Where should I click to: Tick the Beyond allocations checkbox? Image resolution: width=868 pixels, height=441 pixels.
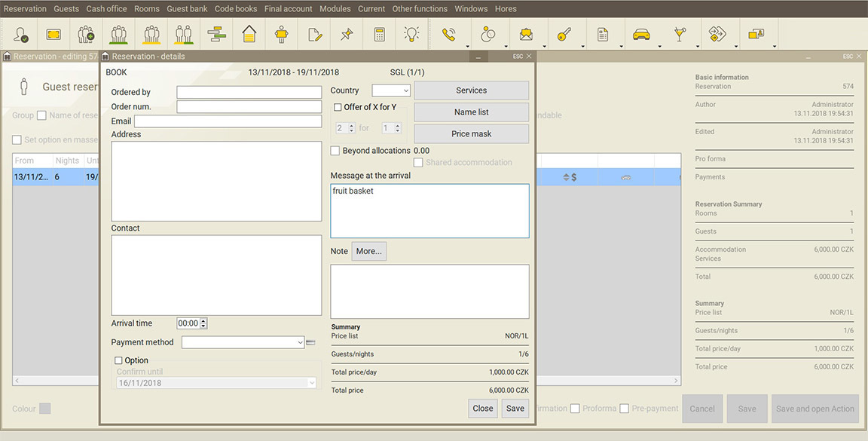click(335, 151)
